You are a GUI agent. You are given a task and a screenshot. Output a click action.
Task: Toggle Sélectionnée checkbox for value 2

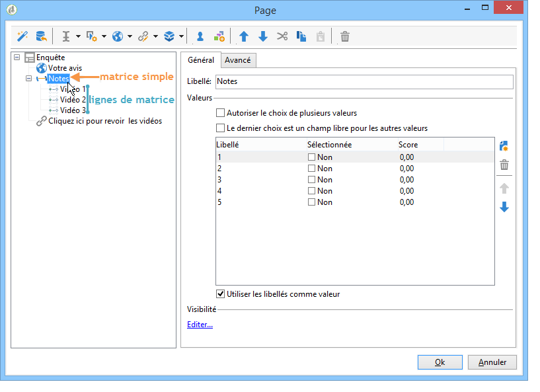(x=312, y=169)
